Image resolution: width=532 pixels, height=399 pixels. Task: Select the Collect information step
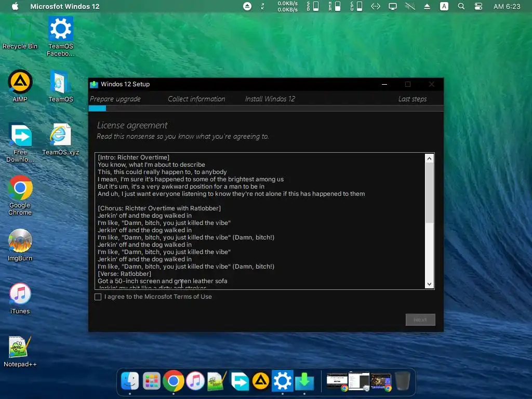[x=196, y=99]
